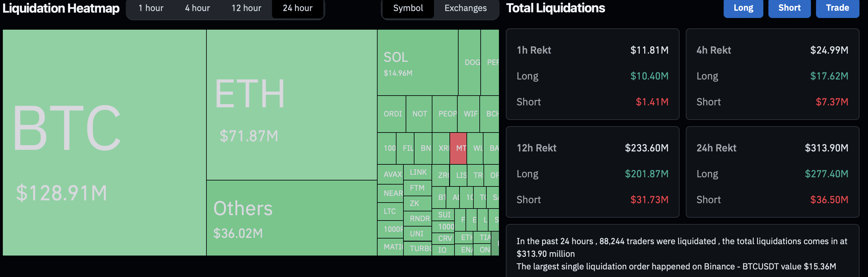Open the Others $36.02M tile
868x277 pixels.
pos(292,218)
